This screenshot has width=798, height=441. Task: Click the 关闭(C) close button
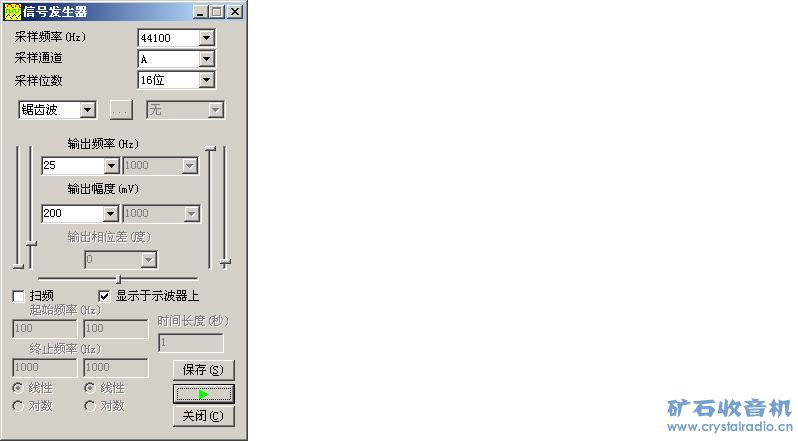coord(204,416)
